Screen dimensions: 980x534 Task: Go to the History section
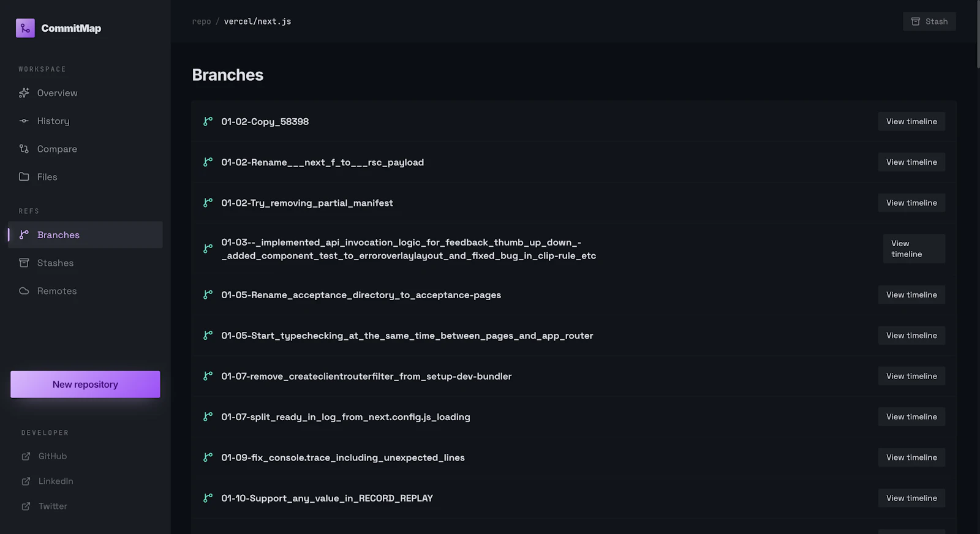pos(86,121)
